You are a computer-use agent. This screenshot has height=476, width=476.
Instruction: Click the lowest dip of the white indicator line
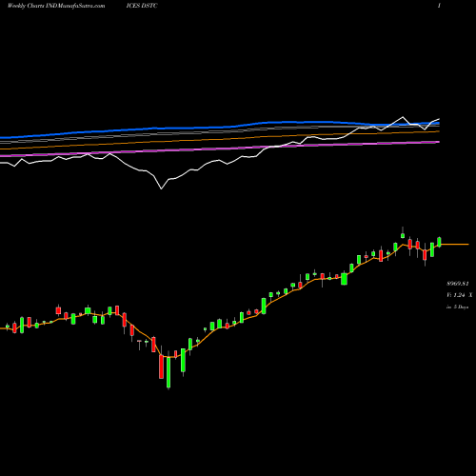pos(161,188)
